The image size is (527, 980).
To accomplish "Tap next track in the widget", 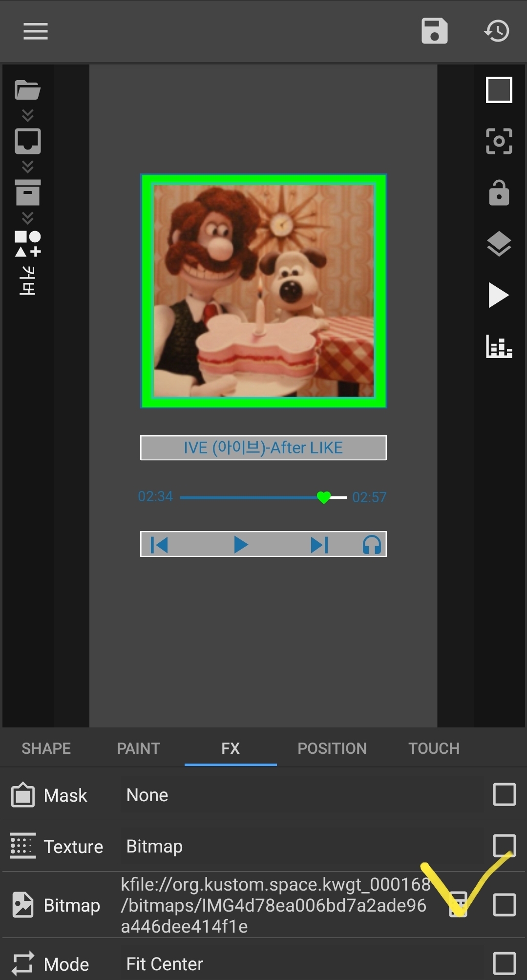I will (x=319, y=544).
